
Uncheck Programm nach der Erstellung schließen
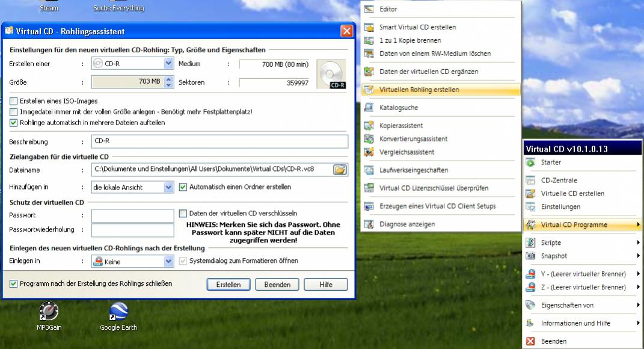pos(14,283)
